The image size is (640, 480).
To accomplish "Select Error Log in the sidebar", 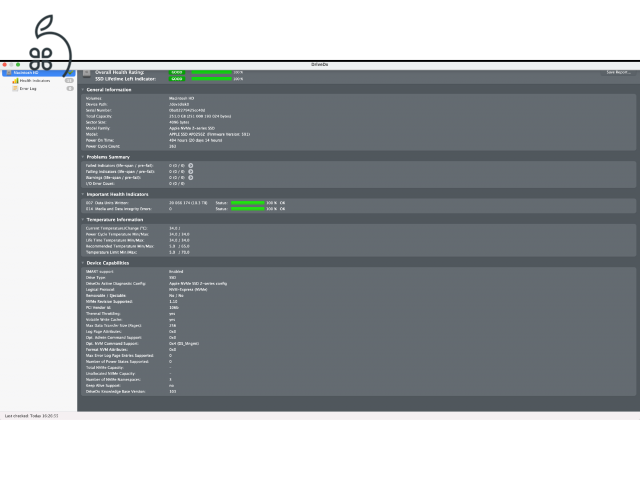I will tap(28, 89).
